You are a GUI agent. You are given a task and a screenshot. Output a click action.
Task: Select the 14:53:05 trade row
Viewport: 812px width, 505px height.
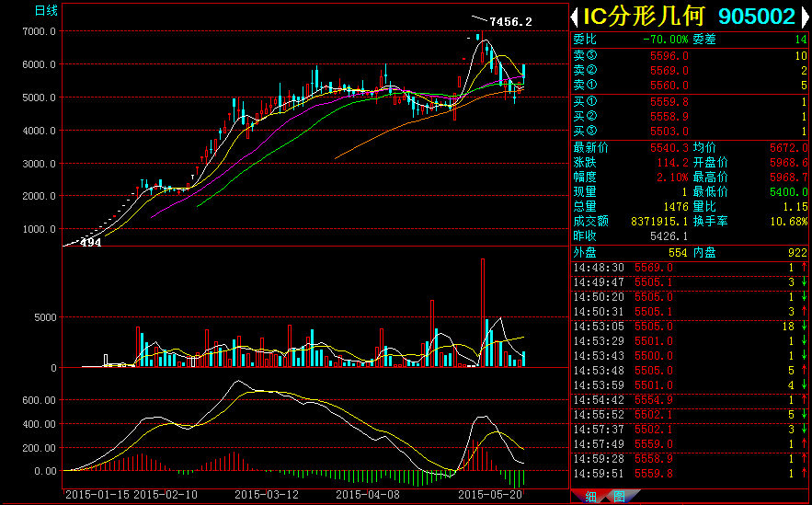[691, 327]
